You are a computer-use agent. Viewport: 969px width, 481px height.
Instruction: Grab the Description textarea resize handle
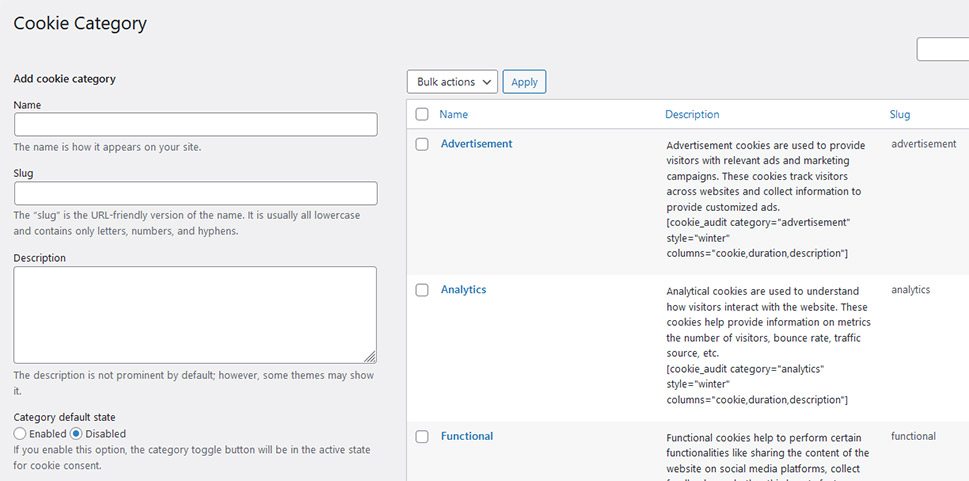(370, 356)
